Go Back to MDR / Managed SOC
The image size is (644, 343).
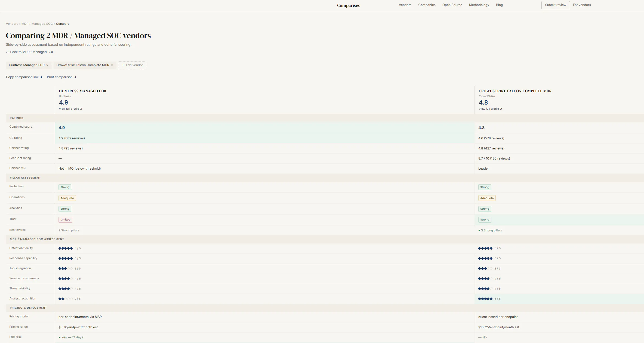[30, 52]
